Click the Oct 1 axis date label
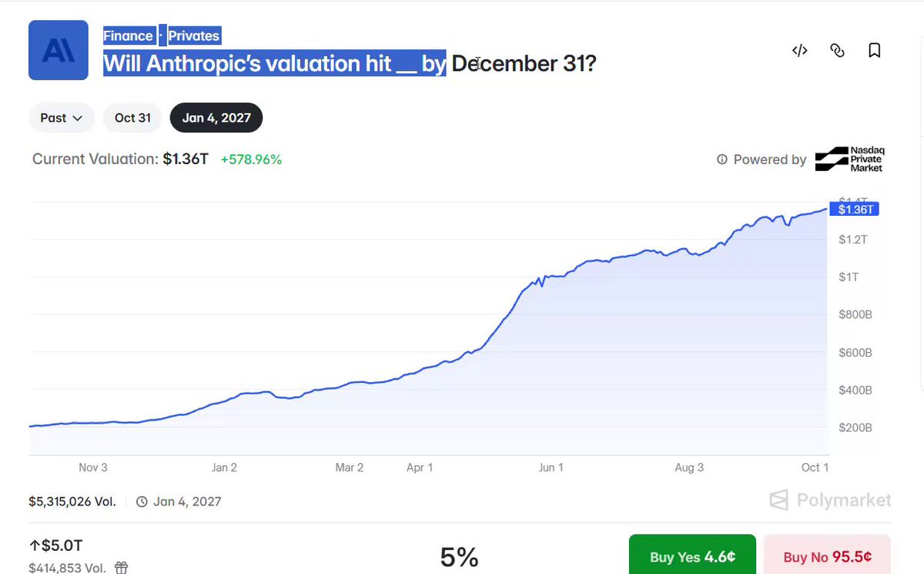The width and height of the screenshot is (924, 574). (x=815, y=468)
